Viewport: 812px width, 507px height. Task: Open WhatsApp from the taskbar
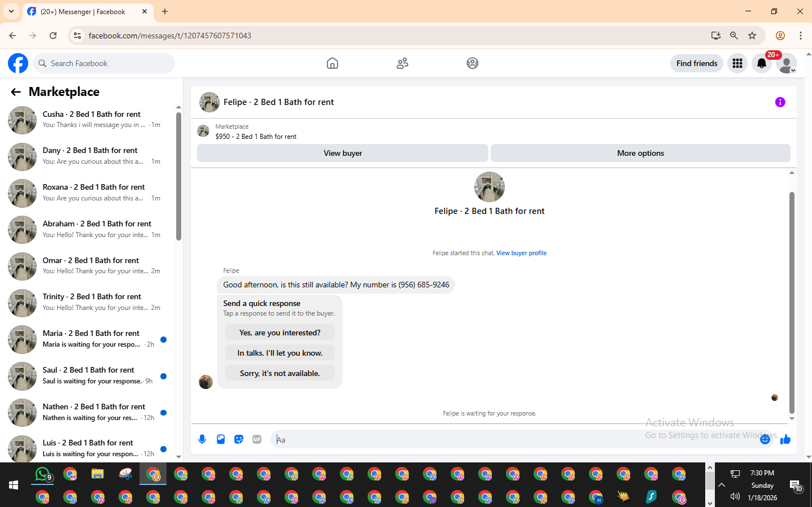coord(43,474)
